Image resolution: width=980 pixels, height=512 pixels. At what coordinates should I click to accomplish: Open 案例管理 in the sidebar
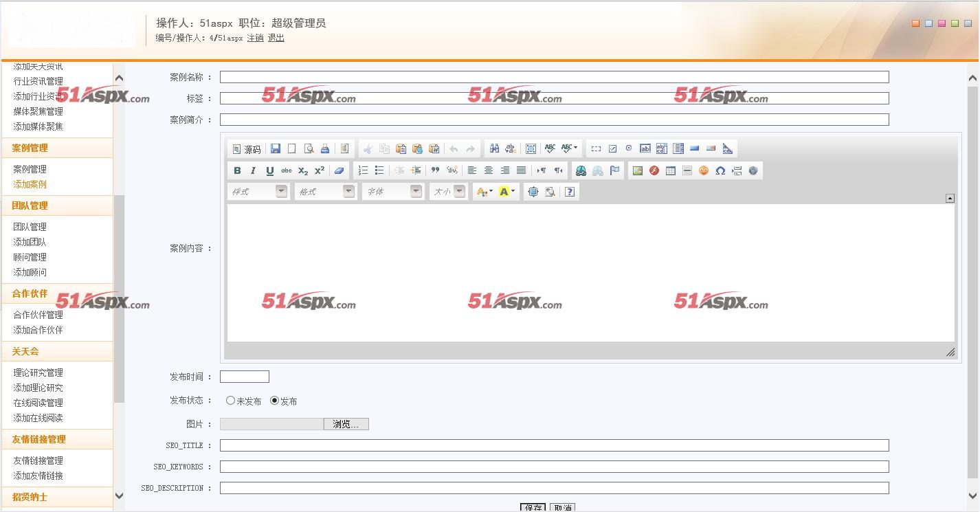pyautogui.click(x=30, y=169)
